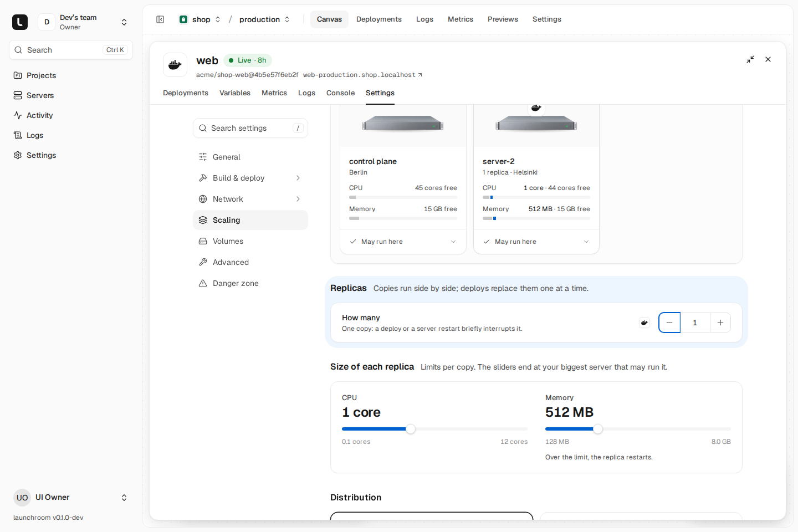Open the production environment selector
Viewport: 798px width, 532px height.
(x=264, y=19)
